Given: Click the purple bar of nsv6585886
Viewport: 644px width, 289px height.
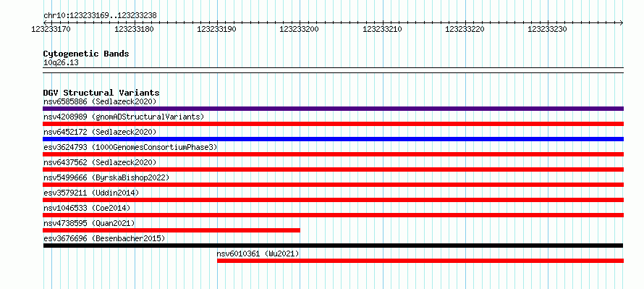Looking at the screenshot, I should (333, 109).
